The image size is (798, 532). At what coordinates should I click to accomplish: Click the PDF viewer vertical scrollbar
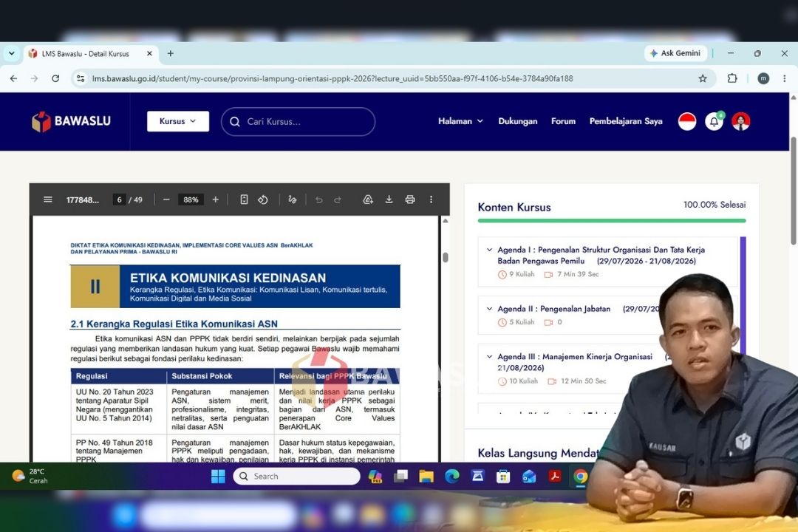point(446,258)
